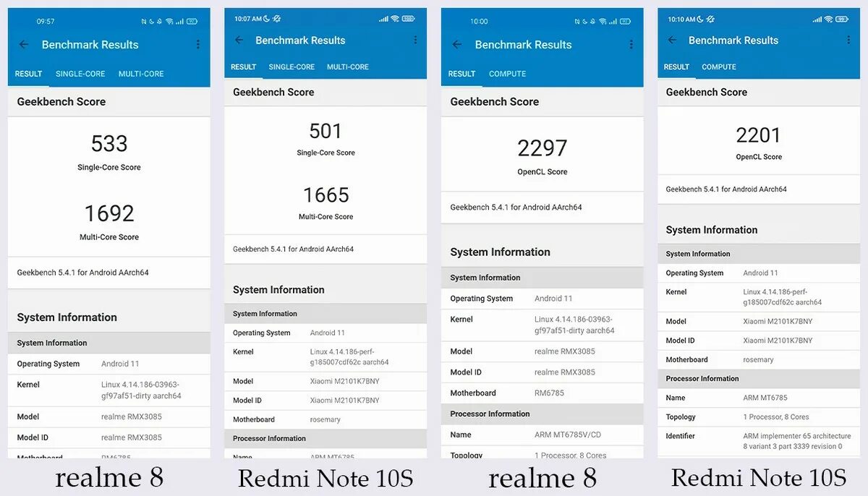Open COMPUTE tab on the 10:00 screen
Image resolution: width=868 pixels, height=496 pixels.
pyautogui.click(x=508, y=74)
